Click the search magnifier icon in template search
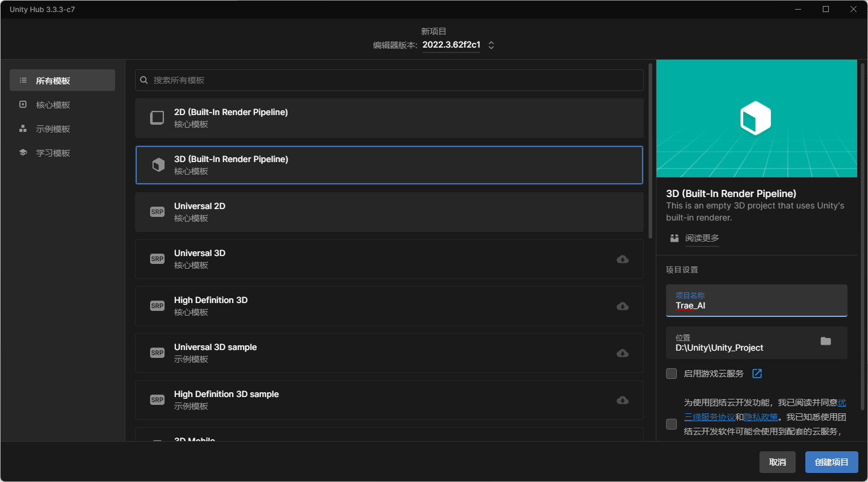Screen dimensions: 868x482 point(144,80)
